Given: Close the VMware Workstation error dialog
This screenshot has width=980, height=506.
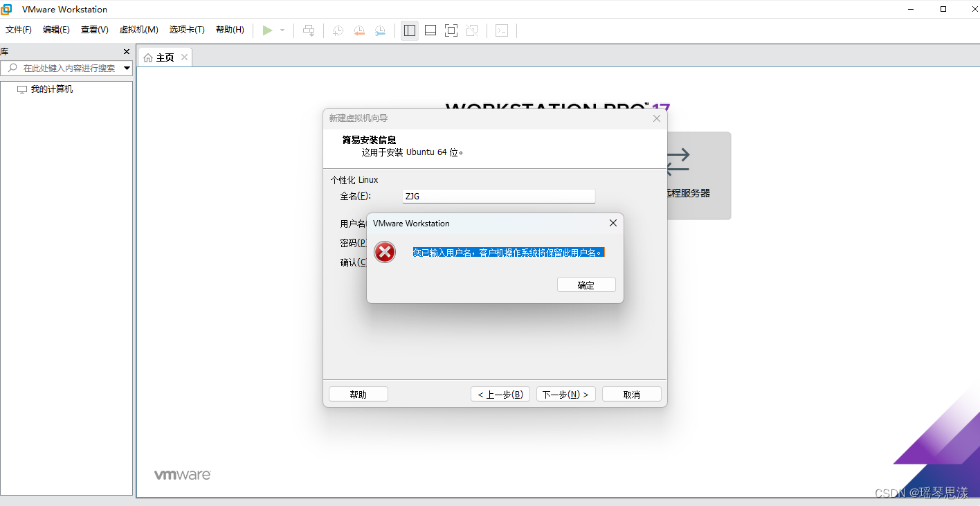Looking at the screenshot, I should (x=612, y=223).
